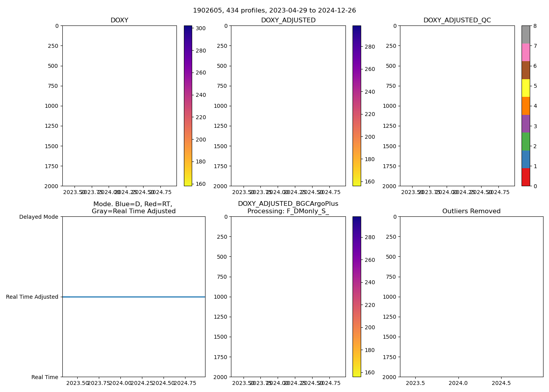Click the blue horizontal line in Mode plot
Image resolution: width=549 pixels, height=392 pixels.
point(133,297)
